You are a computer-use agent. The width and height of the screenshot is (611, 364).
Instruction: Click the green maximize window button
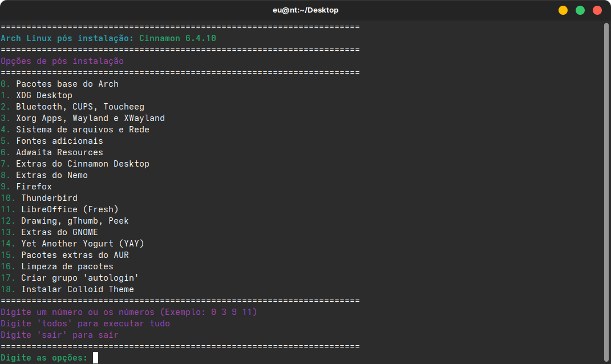click(580, 10)
